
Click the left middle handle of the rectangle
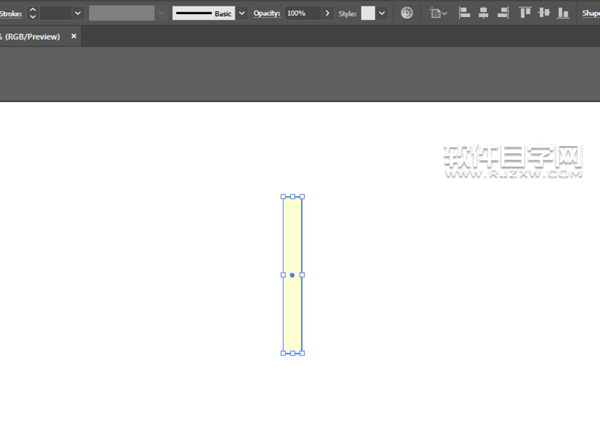coord(283,275)
